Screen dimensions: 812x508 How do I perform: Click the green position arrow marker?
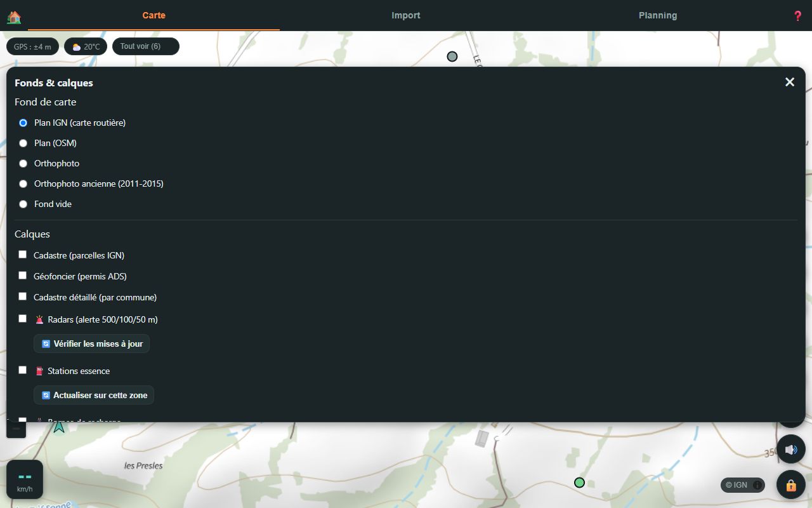(x=59, y=427)
